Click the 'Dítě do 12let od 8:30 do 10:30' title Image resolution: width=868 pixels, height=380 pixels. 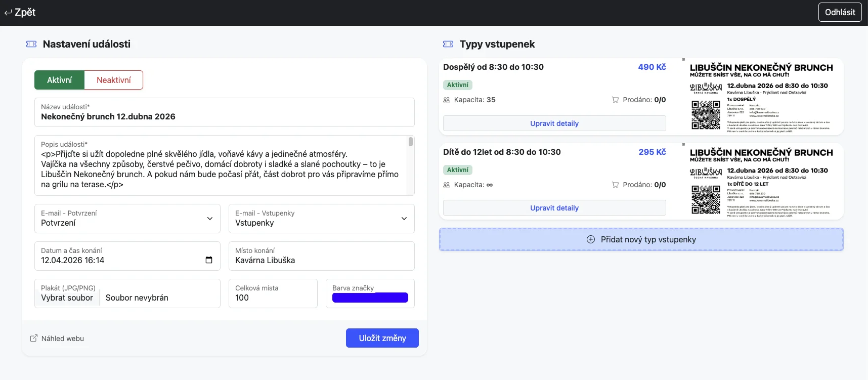502,152
